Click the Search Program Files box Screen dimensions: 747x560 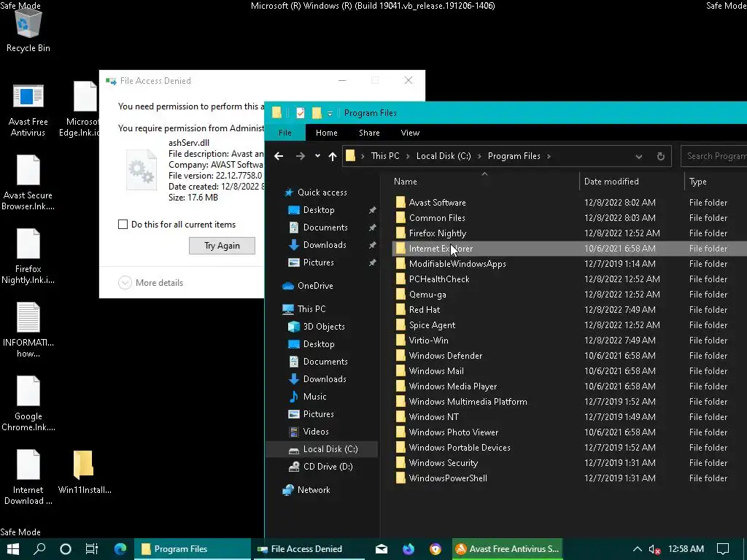click(713, 156)
